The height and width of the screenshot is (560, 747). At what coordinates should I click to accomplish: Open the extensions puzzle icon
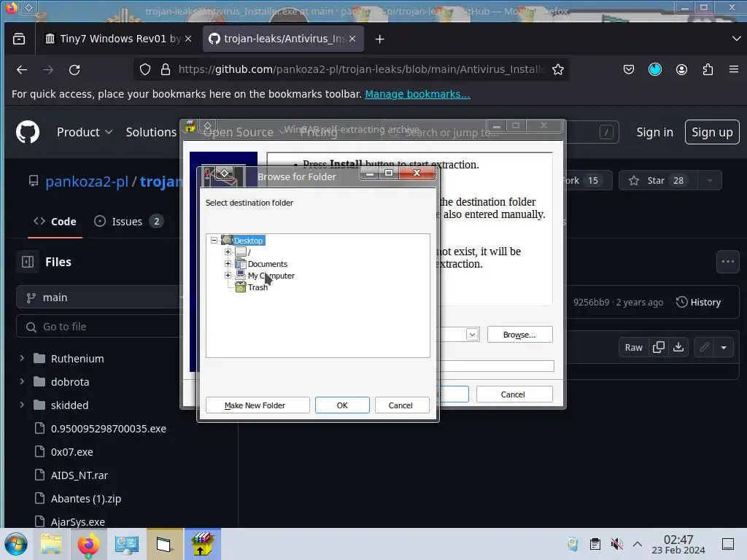tap(708, 69)
